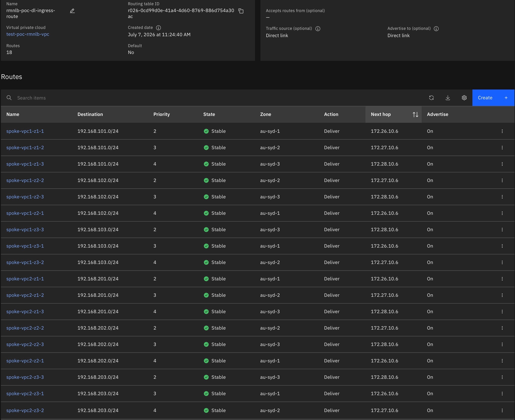
Task: Select the Created date value
Action: (159, 35)
